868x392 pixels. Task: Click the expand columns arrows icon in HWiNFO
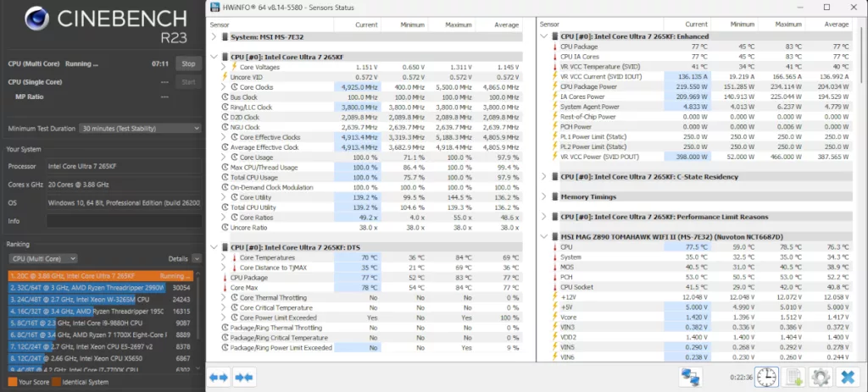pos(218,377)
